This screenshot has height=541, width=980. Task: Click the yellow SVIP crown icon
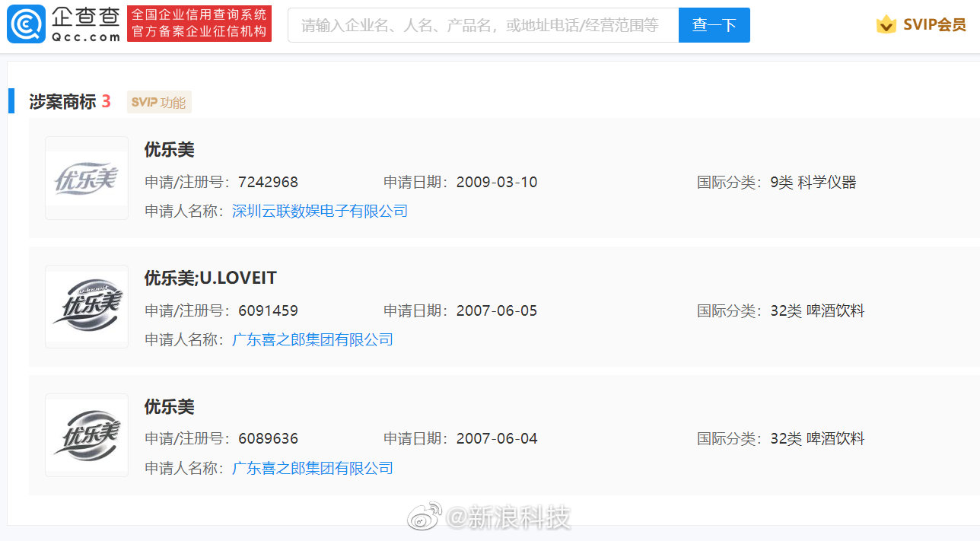(886, 24)
